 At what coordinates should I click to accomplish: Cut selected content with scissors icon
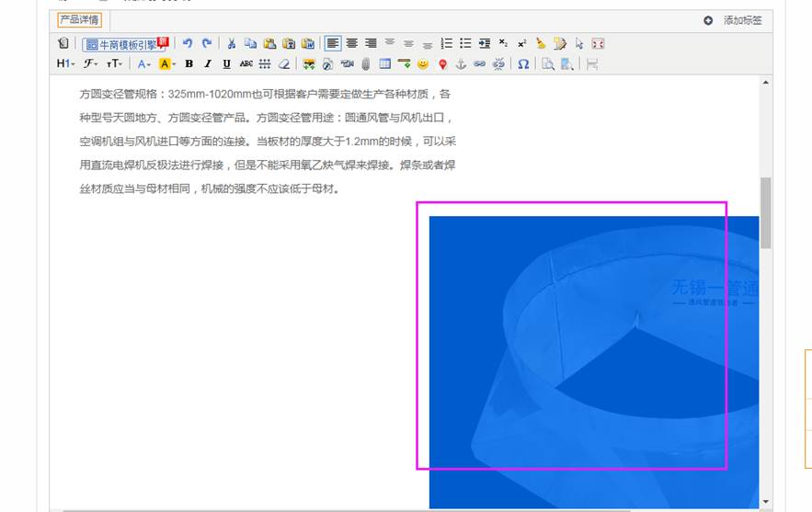point(232,43)
